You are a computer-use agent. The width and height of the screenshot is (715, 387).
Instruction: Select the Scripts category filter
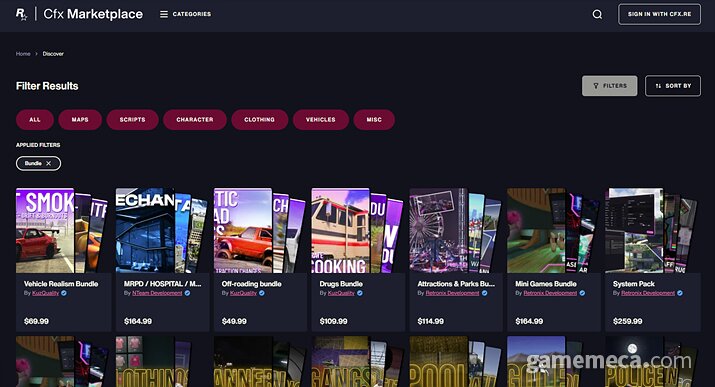[x=132, y=119]
